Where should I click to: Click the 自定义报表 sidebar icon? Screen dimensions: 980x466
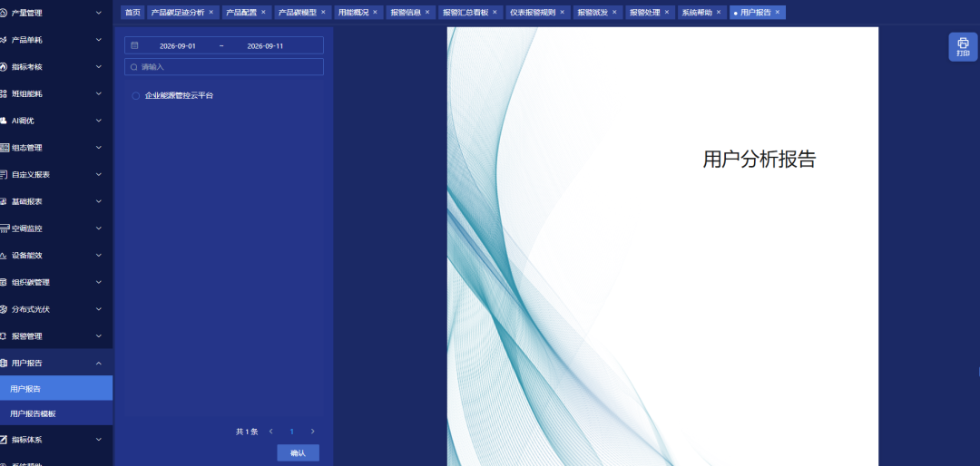3,175
